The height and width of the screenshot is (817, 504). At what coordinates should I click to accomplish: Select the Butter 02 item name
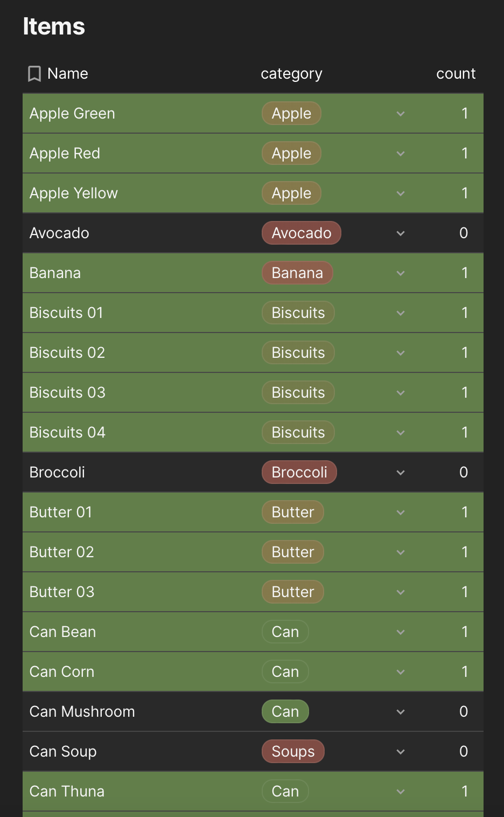click(x=62, y=552)
